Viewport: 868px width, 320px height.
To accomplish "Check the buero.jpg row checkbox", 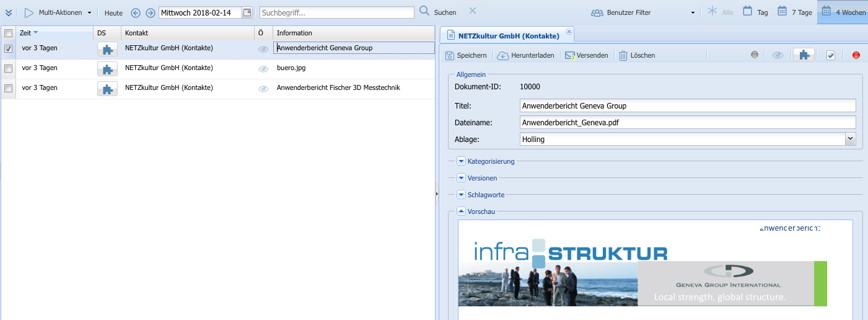I will [x=9, y=68].
